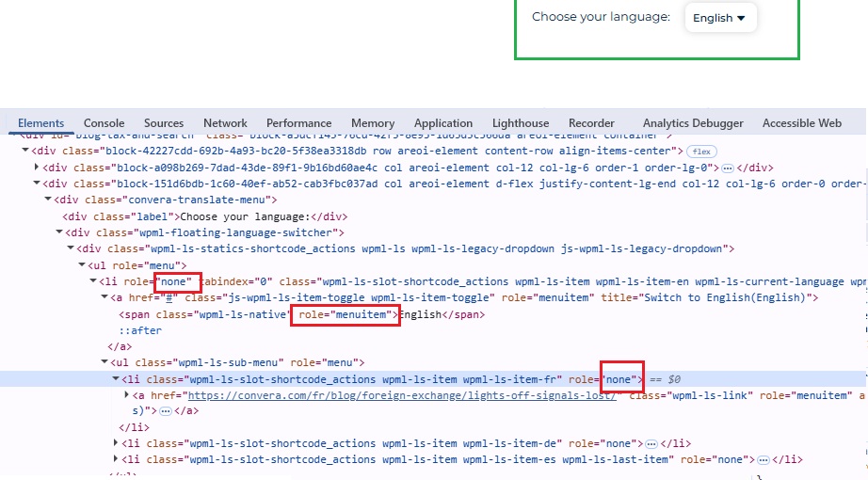Collapse the js-wpml-ls-item-toggle anchor node
The height and width of the screenshot is (480, 868).
104,296
